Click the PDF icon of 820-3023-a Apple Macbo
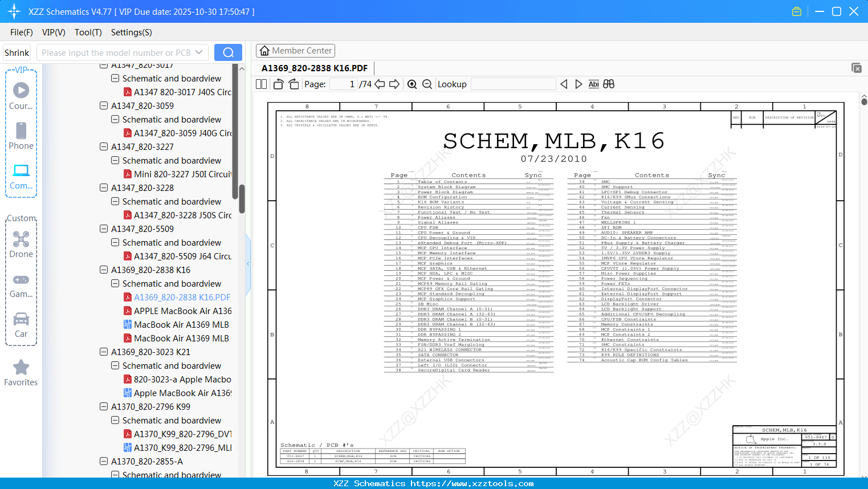 pyautogui.click(x=128, y=379)
